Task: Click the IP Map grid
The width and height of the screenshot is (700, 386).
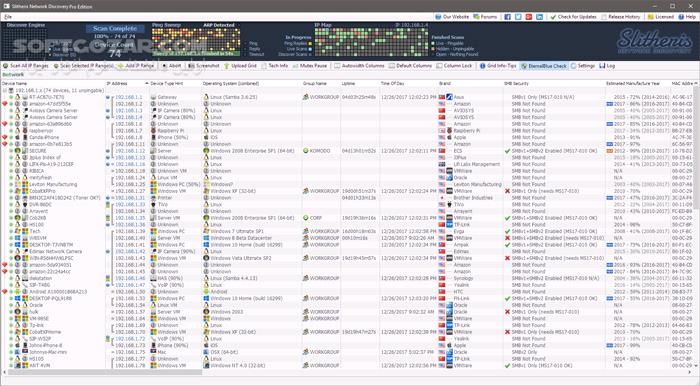Action: 371,42
